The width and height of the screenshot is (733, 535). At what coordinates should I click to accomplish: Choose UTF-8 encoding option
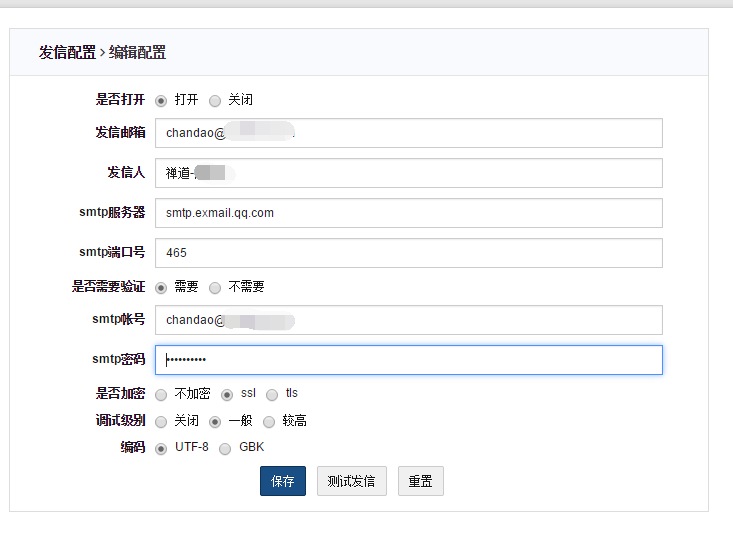pos(161,448)
